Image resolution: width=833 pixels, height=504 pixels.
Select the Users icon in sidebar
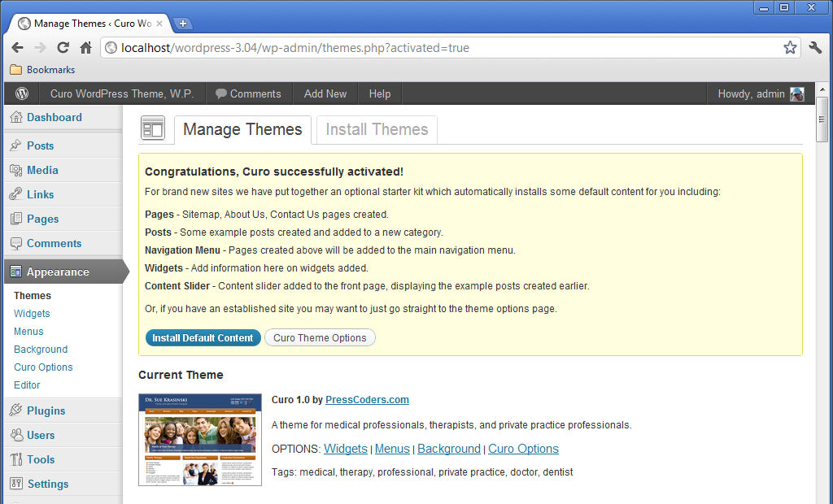point(17,435)
